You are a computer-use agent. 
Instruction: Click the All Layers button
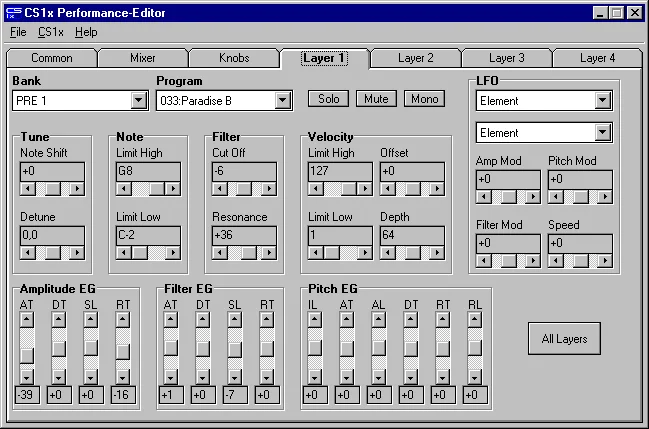[565, 339]
